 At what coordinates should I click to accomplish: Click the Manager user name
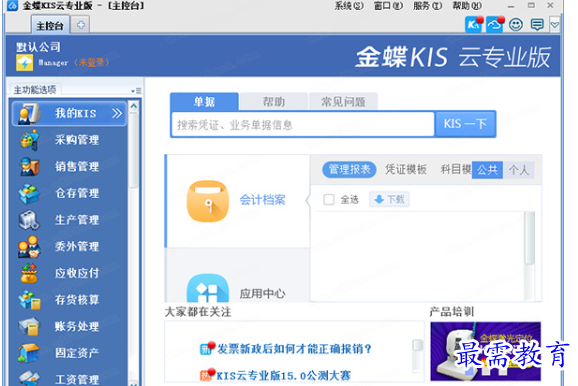(53, 63)
